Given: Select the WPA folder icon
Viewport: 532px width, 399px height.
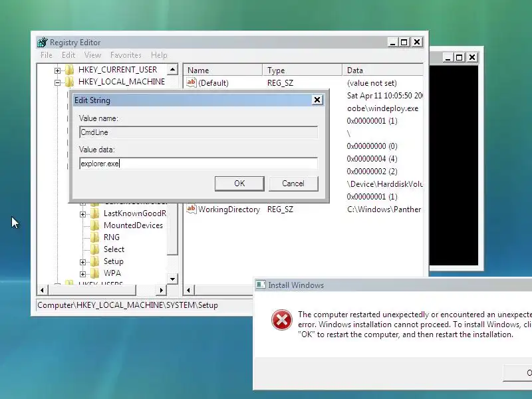Looking at the screenshot, I should tap(95, 273).
